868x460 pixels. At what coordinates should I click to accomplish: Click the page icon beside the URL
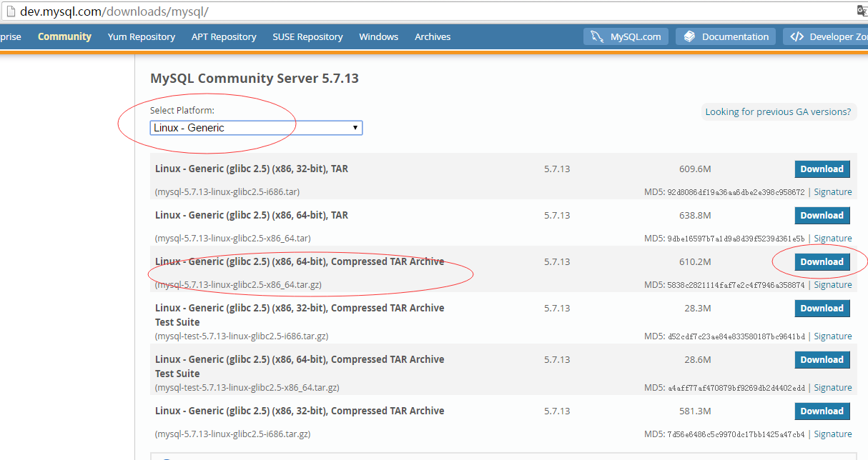(10, 11)
